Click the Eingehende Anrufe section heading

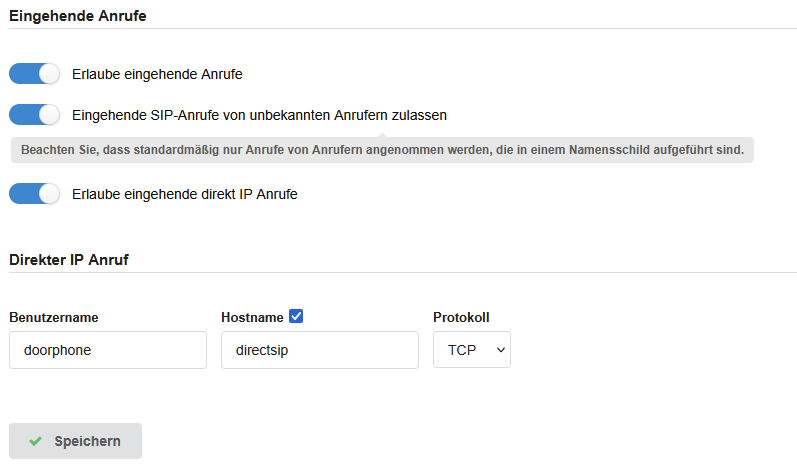coord(78,16)
